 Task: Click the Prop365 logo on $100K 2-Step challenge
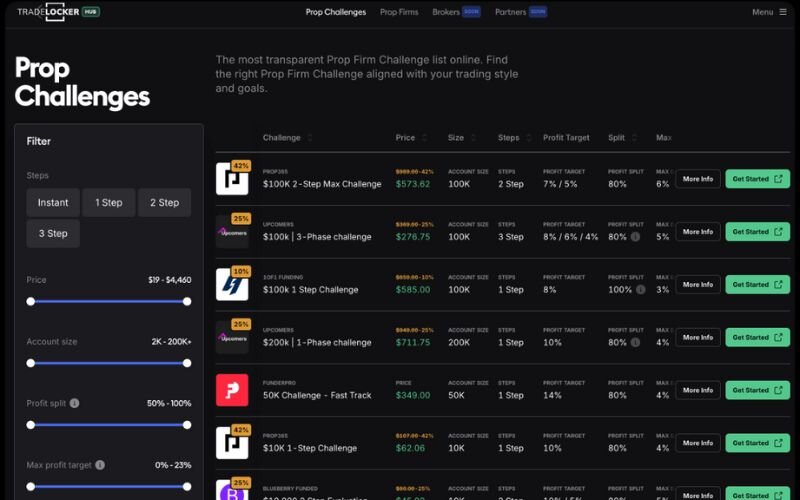[232, 178]
